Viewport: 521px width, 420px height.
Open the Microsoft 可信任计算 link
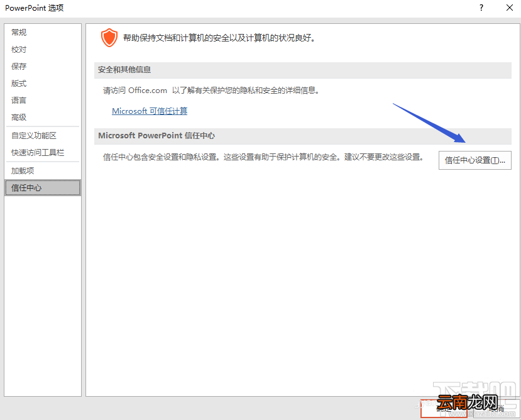[150, 111]
